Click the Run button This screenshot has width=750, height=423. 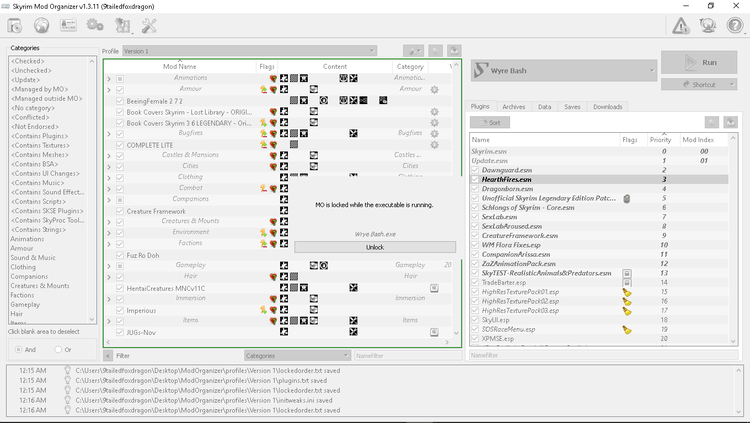pyautogui.click(x=699, y=62)
